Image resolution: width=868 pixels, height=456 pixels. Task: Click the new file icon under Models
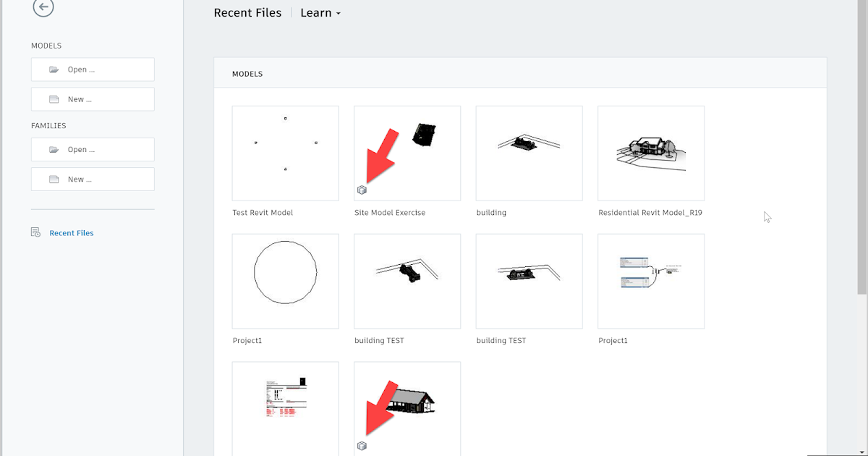54,98
